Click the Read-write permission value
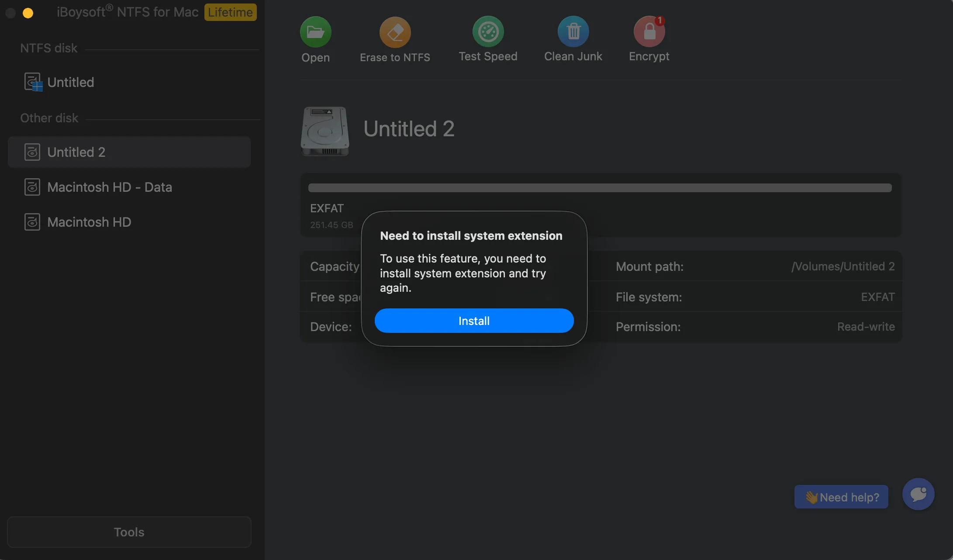The image size is (953, 560). (x=866, y=327)
